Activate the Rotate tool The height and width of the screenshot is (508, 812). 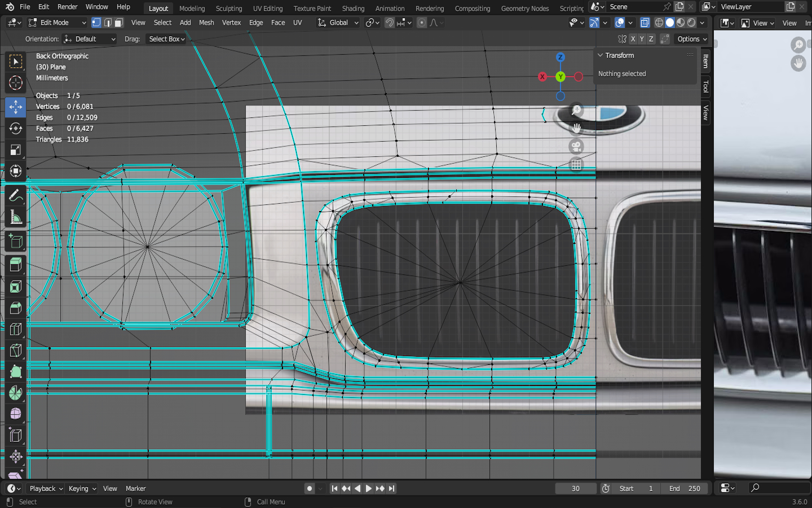click(x=16, y=128)
